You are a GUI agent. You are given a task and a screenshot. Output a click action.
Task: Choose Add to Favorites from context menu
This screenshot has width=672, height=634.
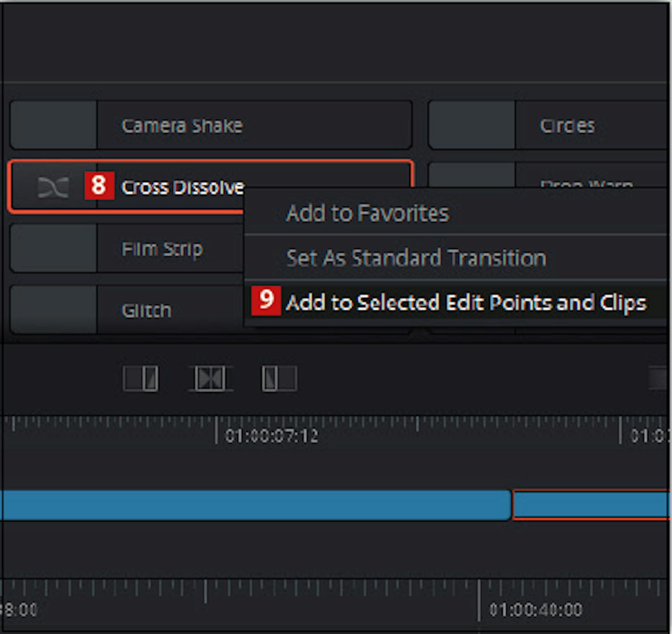tap(367, 213)
